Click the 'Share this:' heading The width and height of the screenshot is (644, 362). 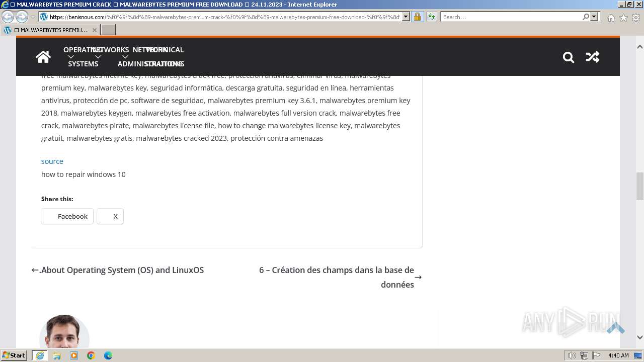pyautogui.click(x=57, y=199)
